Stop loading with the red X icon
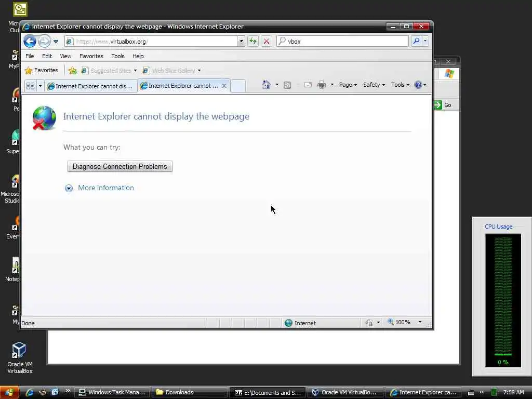 [267, 42]
